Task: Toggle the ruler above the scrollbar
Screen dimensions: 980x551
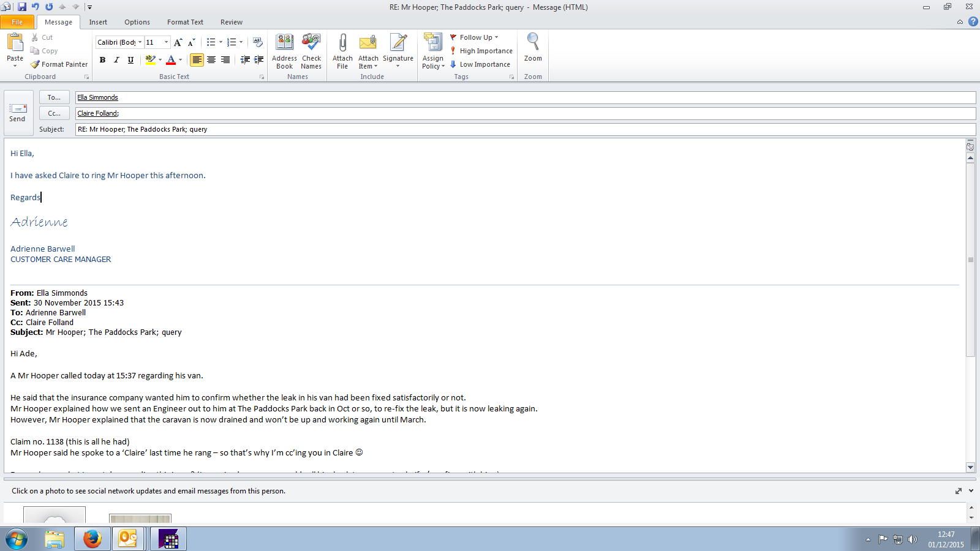Action: pyautogui.click(x=970, y=147)
